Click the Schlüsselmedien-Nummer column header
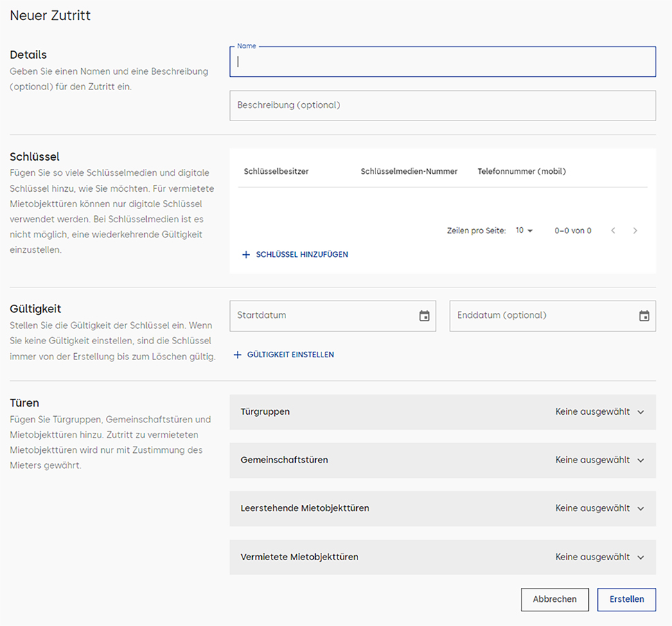This screenshot has width=672, height=626. [x=409, y=172]
